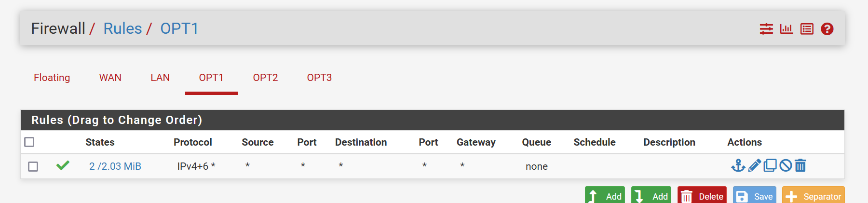The width and height of the screenshot is (868, 203).
Task: Open the OPT3 tab
Action: pos(319,78)
